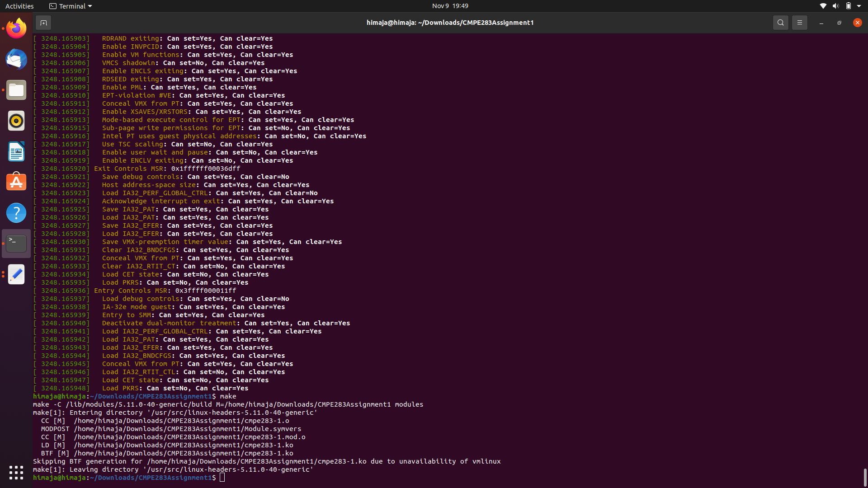Launch LibreOffice Writer from the dock
Viewport: 868px width, 488px height.
[16, 151]
